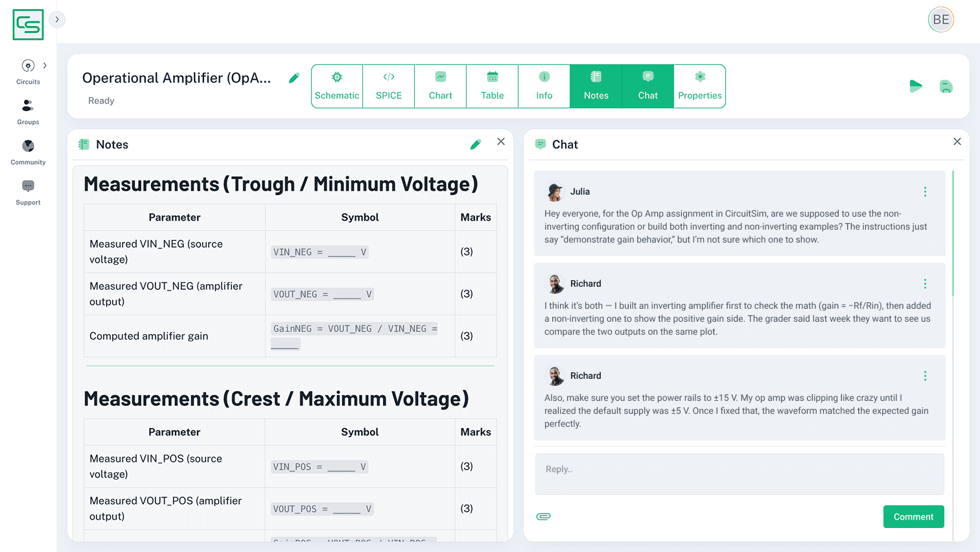Open the BE user profile avatar
The width and height of the screenshot is (980, 552).
point(941,19)
